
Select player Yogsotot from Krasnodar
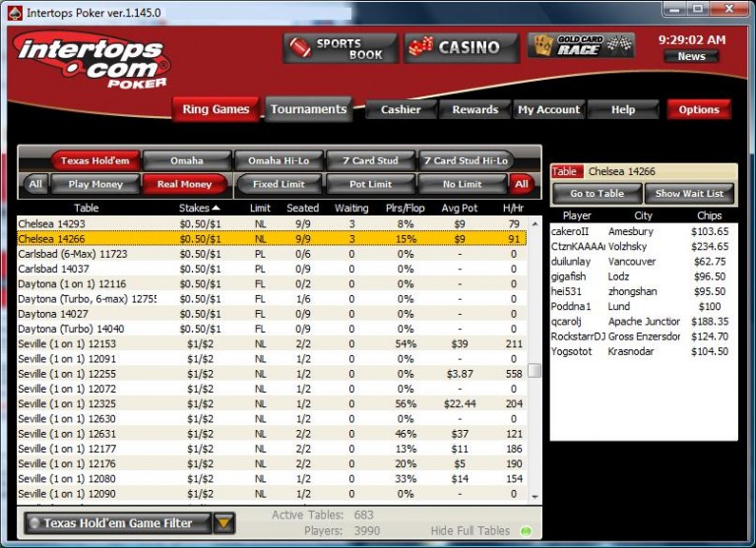click(x=644, y=351)
